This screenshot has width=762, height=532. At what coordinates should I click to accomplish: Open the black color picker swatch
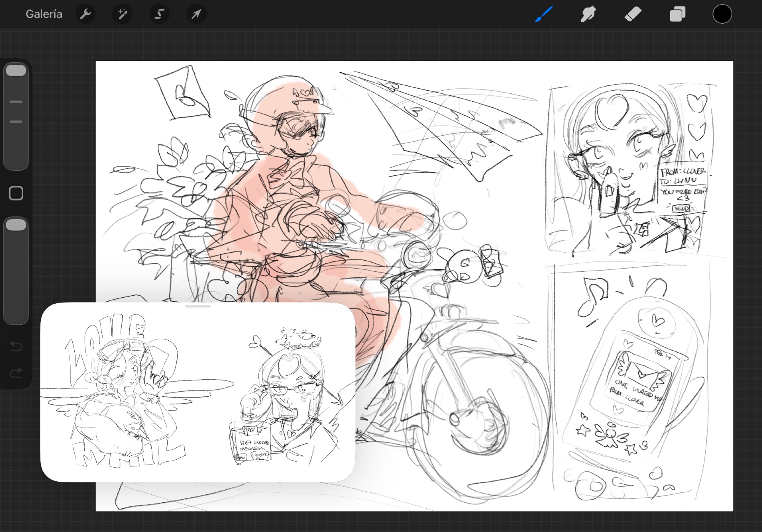pyautogui.click(x=722, y=14)
